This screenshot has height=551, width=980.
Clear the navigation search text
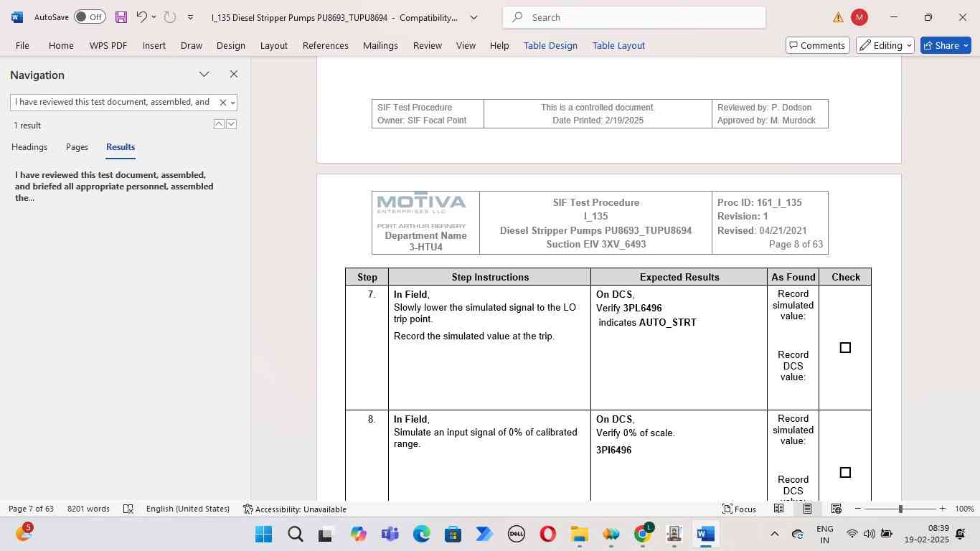pyautogui.click(x=222, y=103)
